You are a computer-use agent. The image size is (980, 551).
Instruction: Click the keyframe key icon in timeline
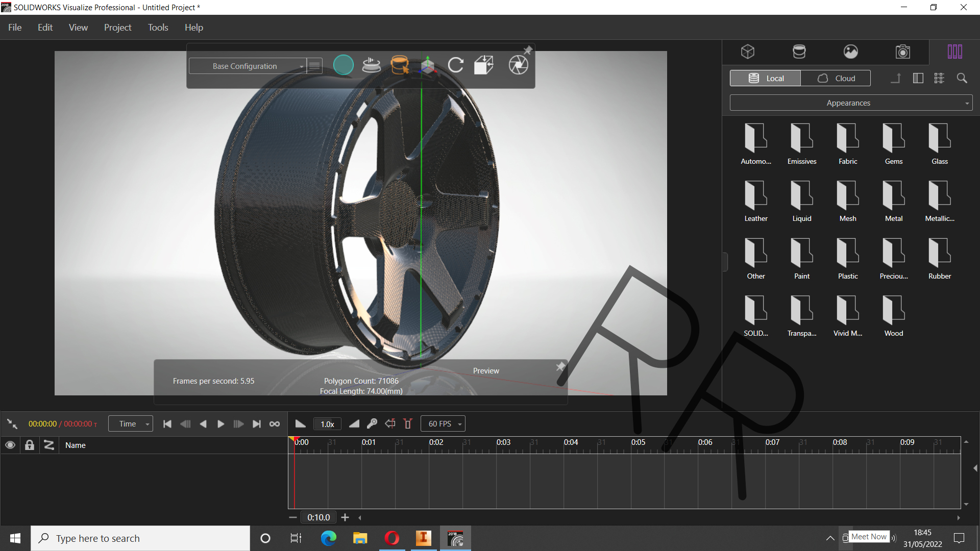click(372, 423)
